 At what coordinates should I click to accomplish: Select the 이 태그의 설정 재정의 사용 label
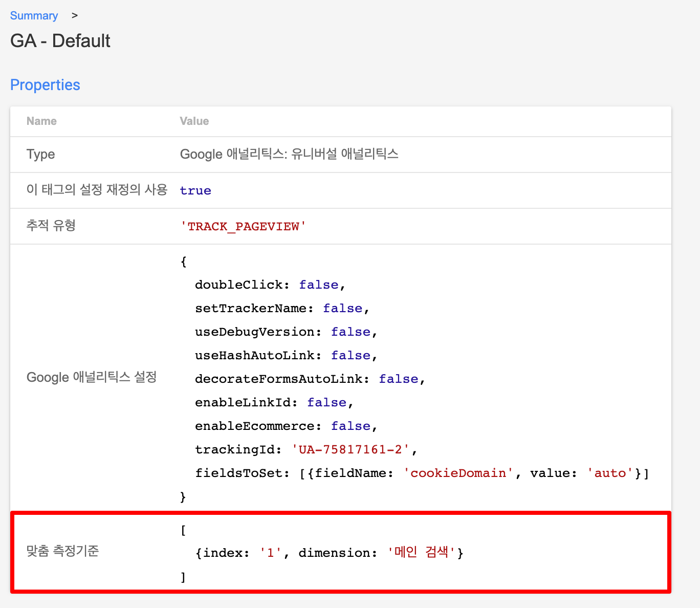coord(97,190)
